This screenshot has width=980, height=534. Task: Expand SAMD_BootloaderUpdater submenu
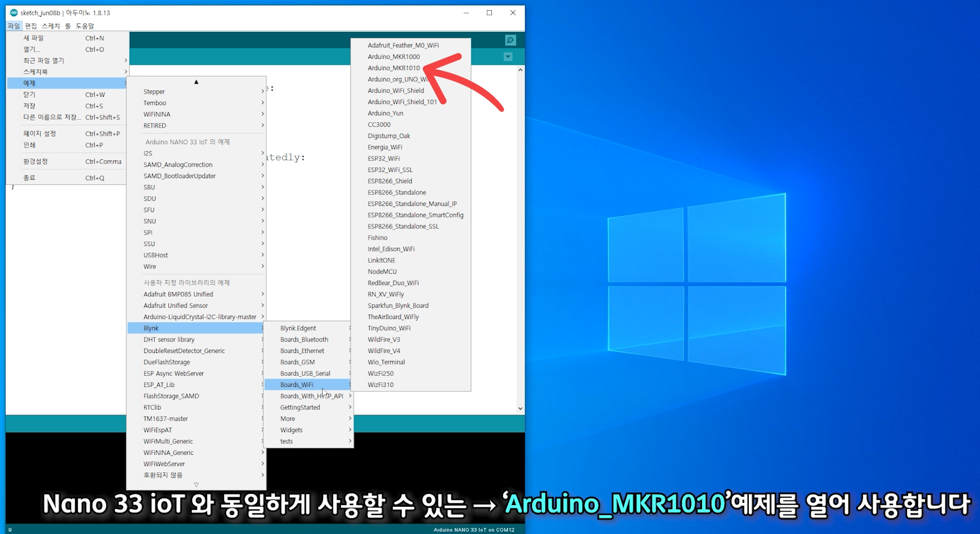point(197,176)
